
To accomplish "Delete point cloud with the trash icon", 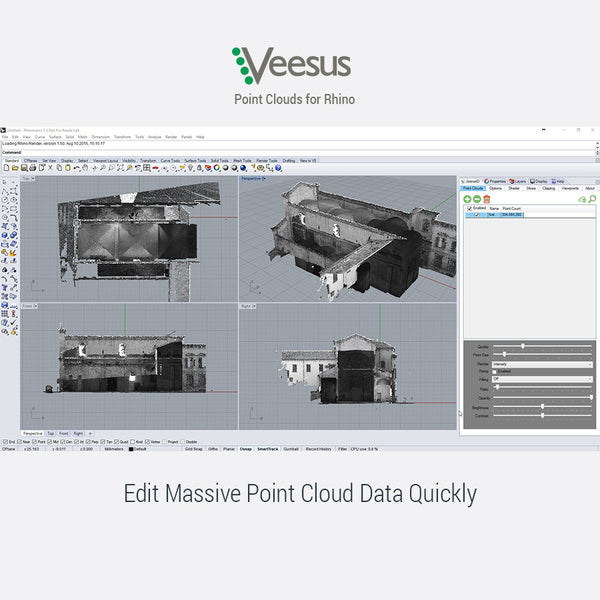I will click(486, 200).
